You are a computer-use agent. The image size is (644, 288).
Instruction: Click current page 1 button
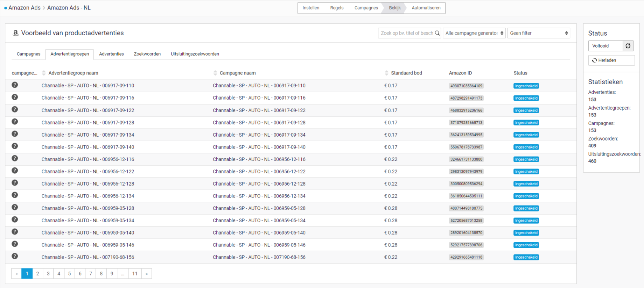(x=27, y=274)
